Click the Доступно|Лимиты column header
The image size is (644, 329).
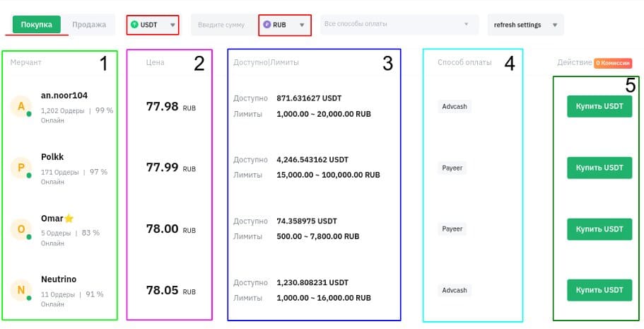tap(266, 62)
